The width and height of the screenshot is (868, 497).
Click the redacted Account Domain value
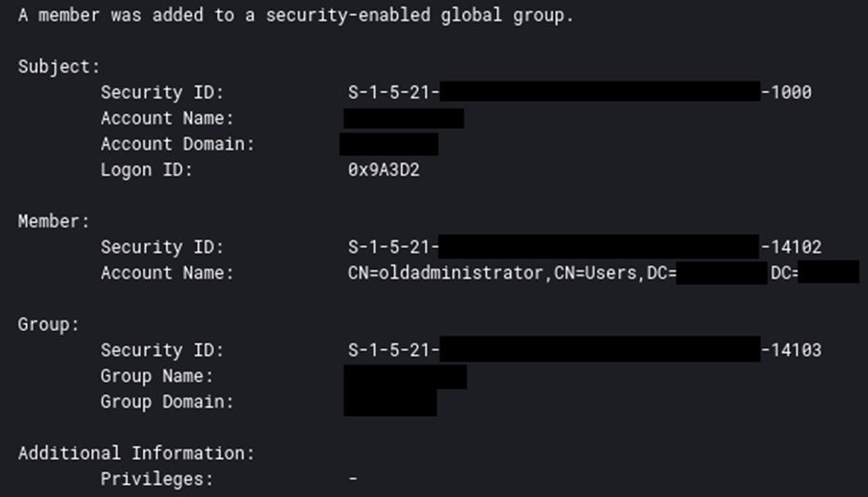[x=388, y=144]
